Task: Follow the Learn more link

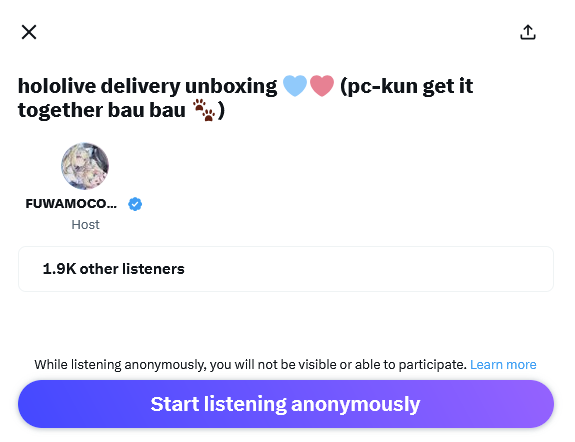Action: [503, 365]
